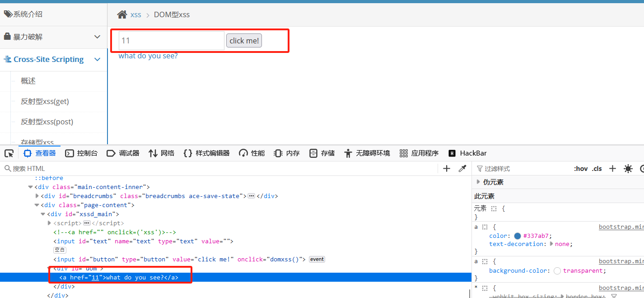This screenshot has height=298, width=644.
Task: Click the lock icon beside 暴力破解
Action: click(7, 36)
